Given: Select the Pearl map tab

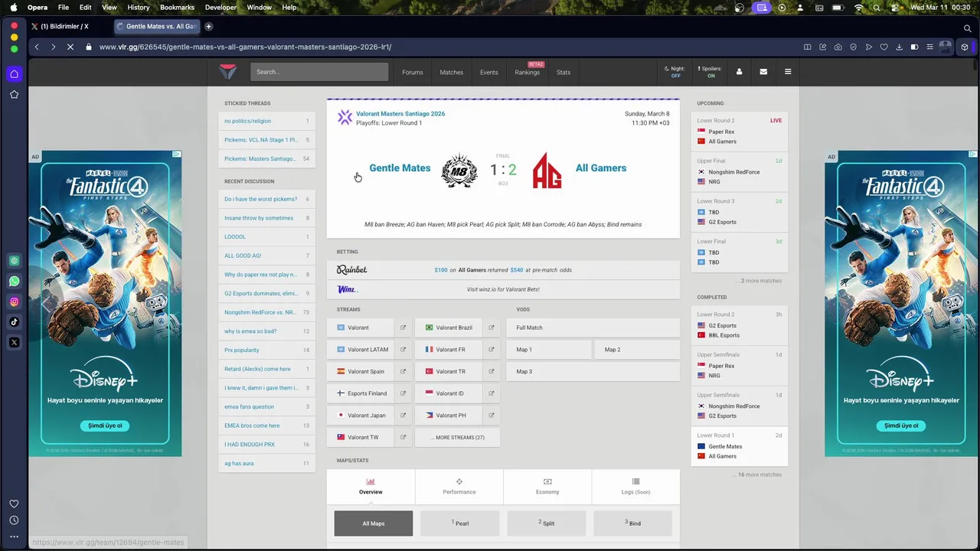Looking at the screenshot, I should (x=459, y=523).
